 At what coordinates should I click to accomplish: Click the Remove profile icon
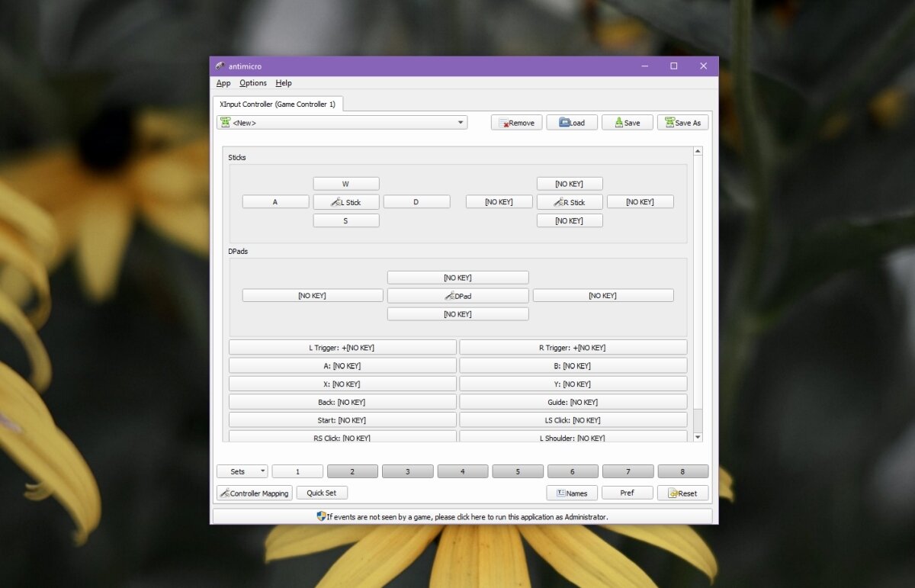(516, 122)
